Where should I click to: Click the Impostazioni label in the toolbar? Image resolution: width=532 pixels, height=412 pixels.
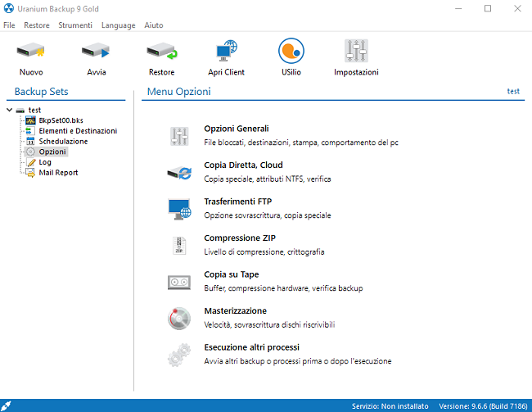(356, 72)
